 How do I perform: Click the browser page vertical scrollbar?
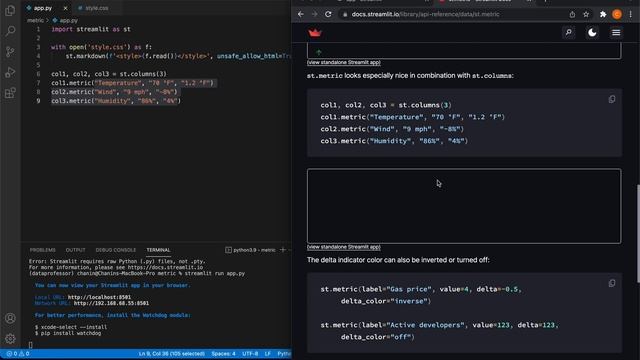[x=638, y=233]
